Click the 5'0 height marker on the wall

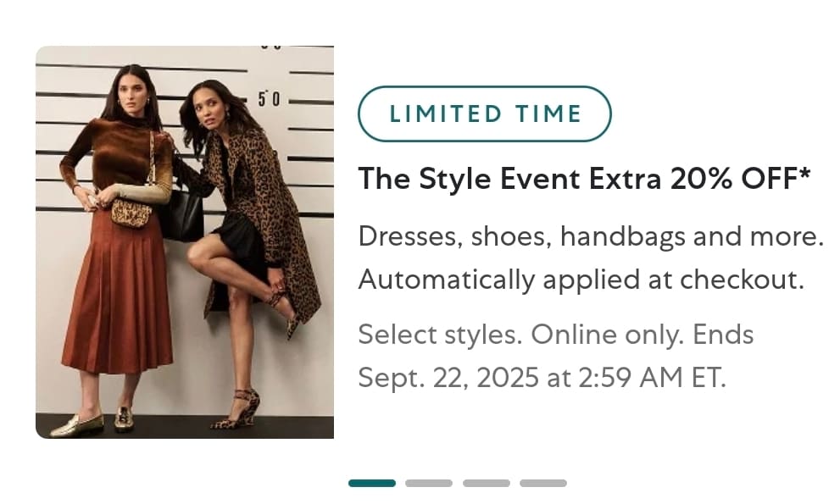pyautogui.click(x=269, y=98)
